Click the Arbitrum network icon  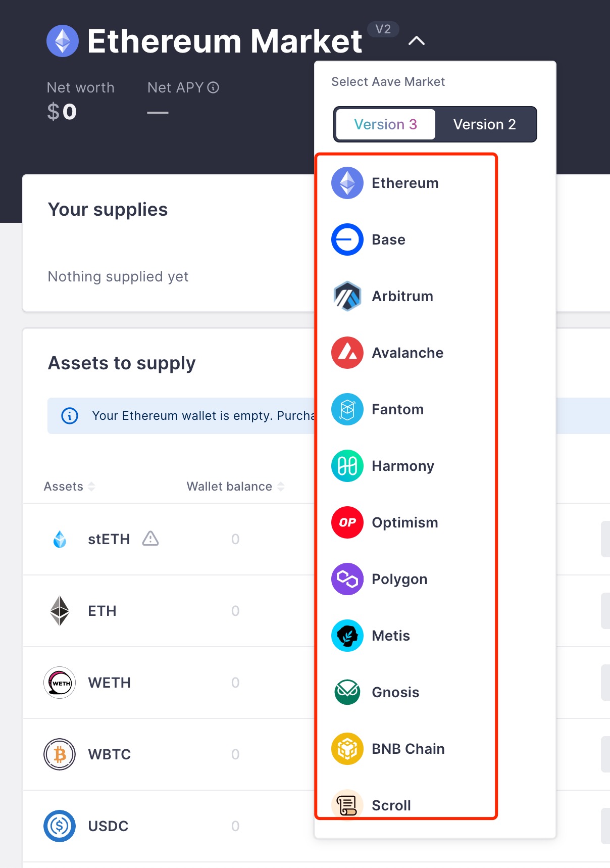click(347, 296)
